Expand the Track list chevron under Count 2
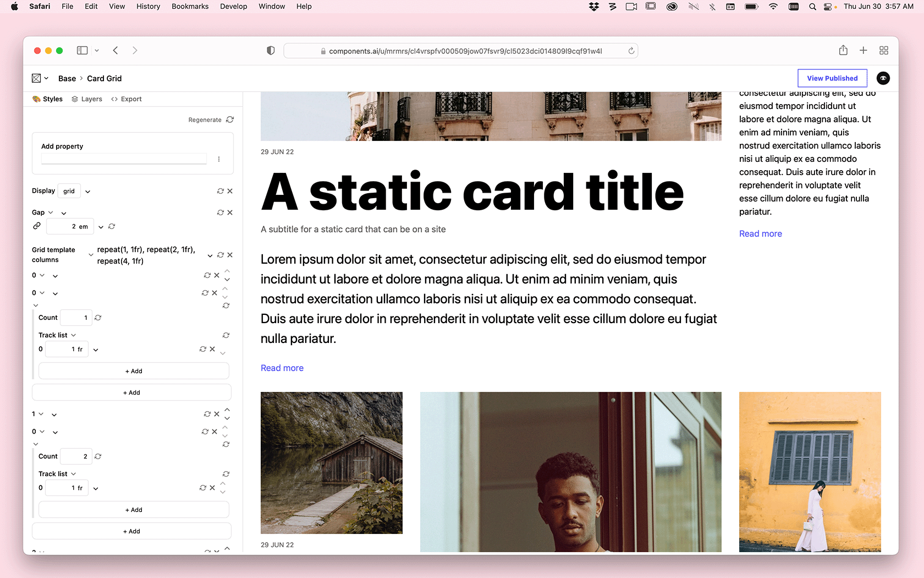The height and width of the screenshot is (578, 924). [x=74, y=474]
